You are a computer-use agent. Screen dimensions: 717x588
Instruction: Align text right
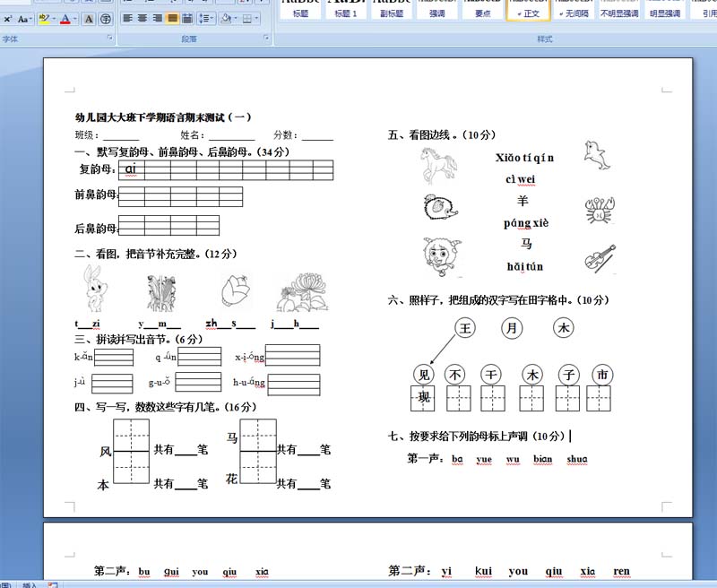(158, 18)
